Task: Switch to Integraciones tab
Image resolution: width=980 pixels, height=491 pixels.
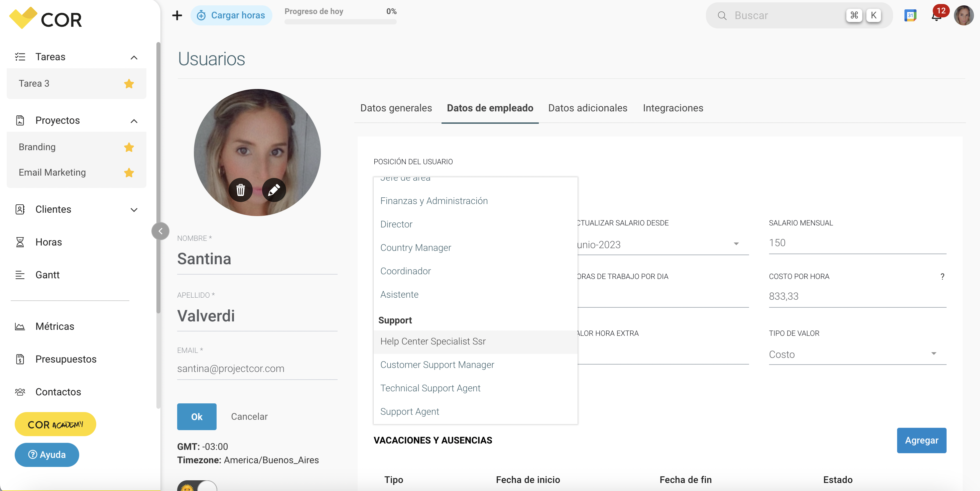Action: (673, 108)
